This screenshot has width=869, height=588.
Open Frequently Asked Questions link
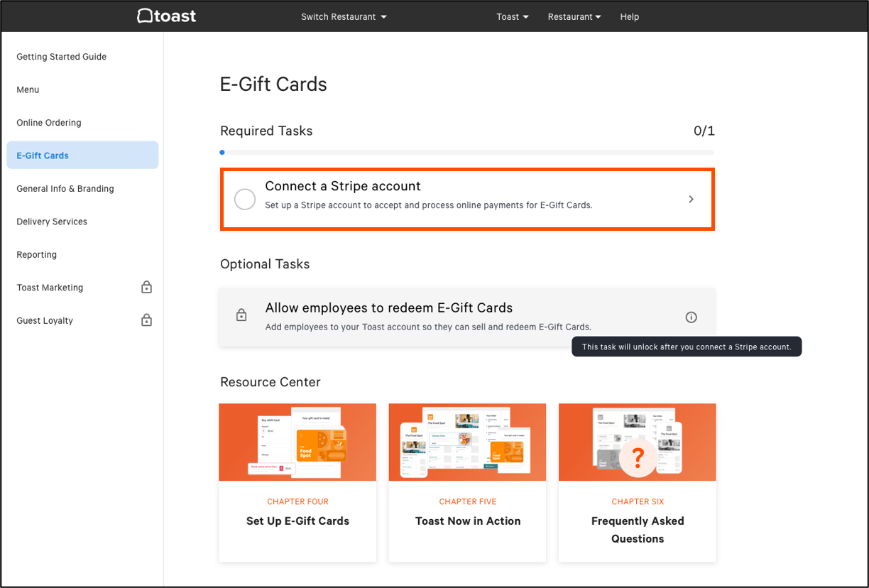pos(638,530)
